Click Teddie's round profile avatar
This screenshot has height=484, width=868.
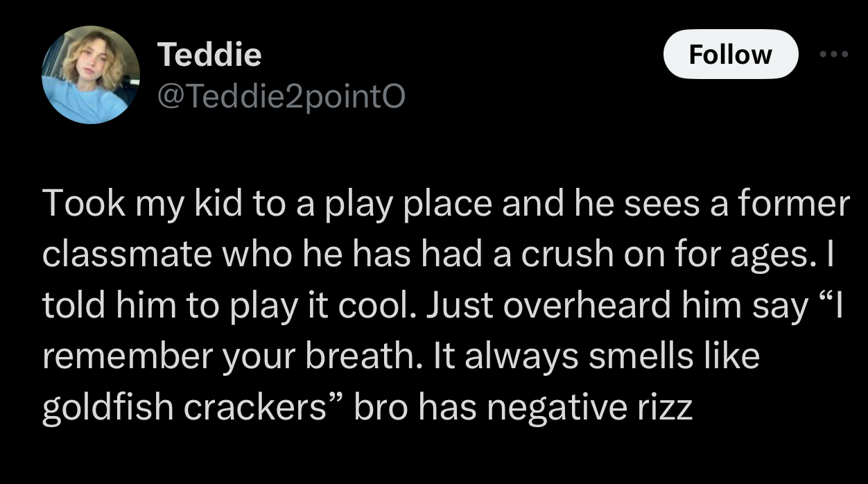tap(90, 75)
